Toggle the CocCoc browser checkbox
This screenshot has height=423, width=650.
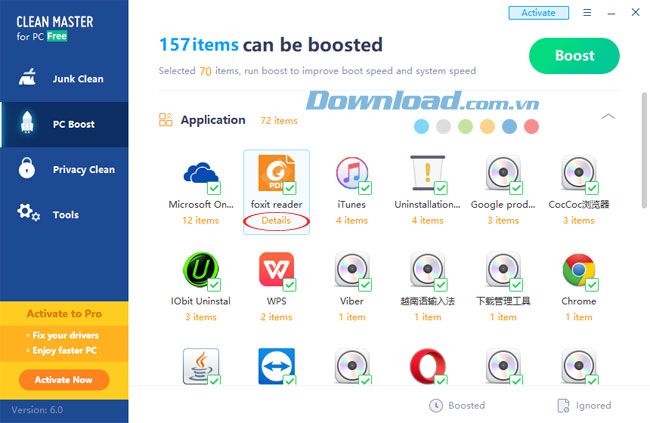click(x=592, y=188)
